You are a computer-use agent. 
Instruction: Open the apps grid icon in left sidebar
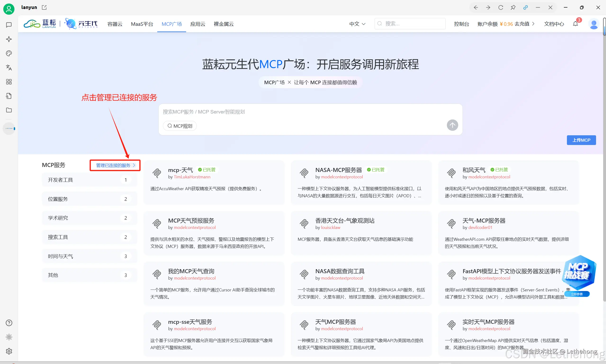coord(9,82)
